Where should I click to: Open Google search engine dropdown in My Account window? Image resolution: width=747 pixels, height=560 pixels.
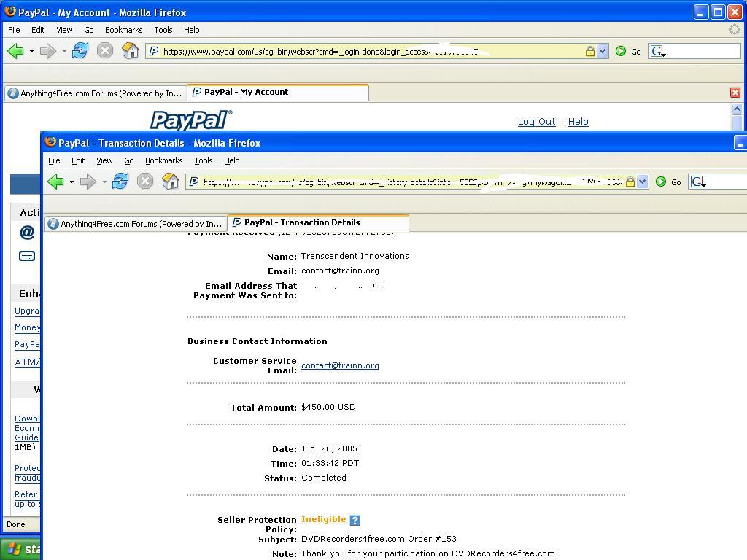click(x=659, y=51)
